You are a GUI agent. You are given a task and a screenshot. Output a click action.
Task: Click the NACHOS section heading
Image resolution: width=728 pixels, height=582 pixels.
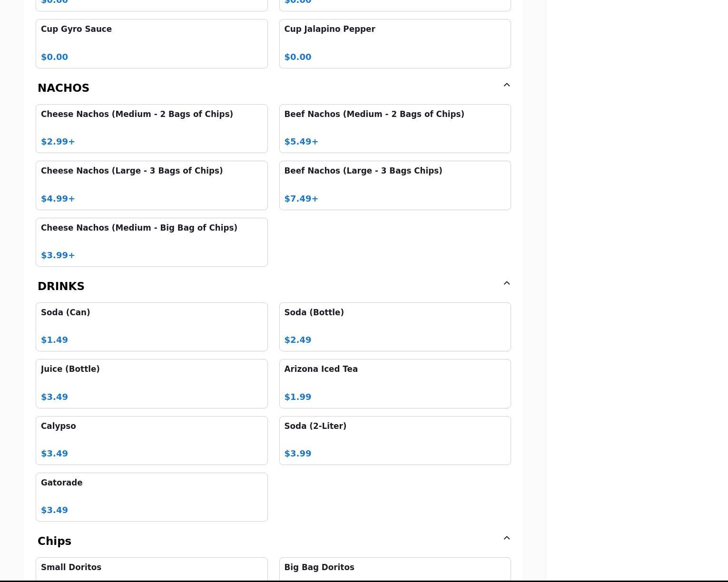(63, 88)
